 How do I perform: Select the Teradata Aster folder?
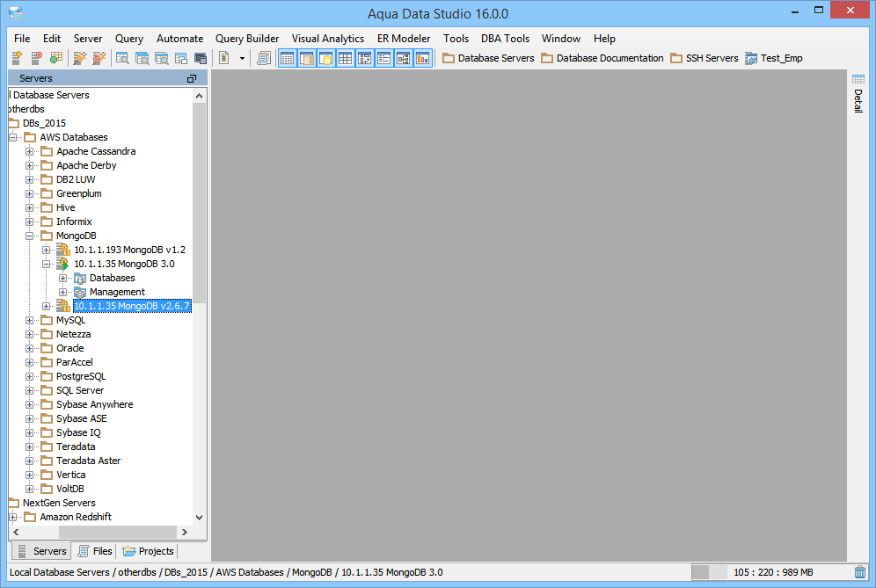[x=88, y=461]
